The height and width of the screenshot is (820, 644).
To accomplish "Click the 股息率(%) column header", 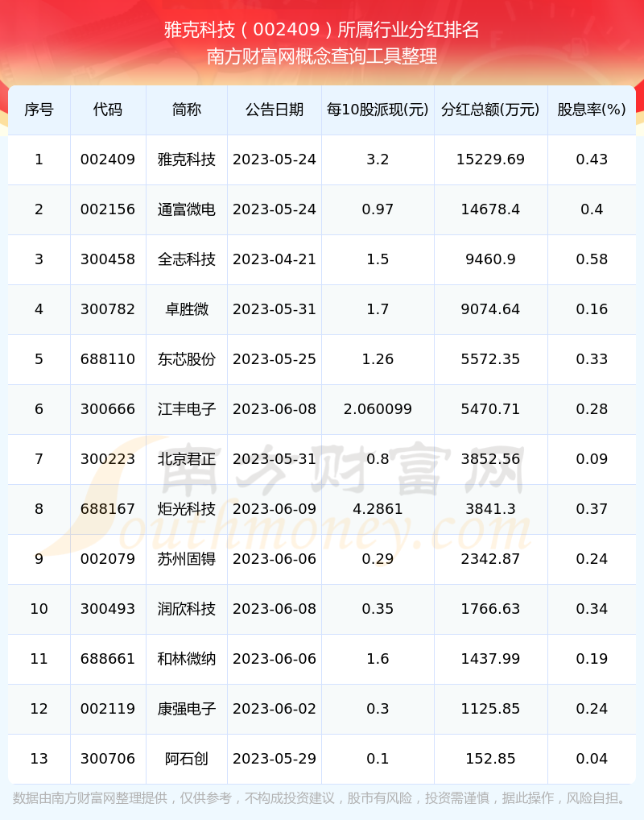I will pos(592,110).
